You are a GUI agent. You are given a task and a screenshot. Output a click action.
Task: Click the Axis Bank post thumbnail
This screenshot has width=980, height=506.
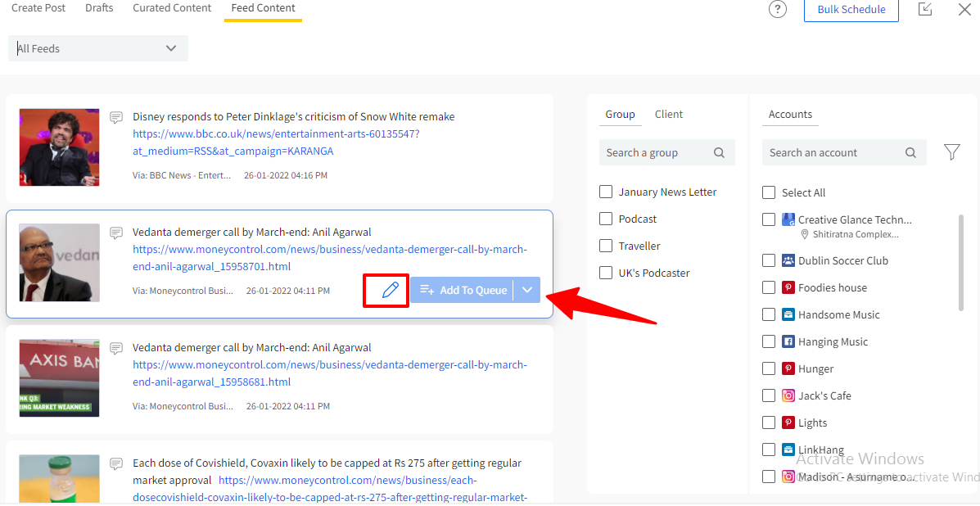(x=60, y=378)
